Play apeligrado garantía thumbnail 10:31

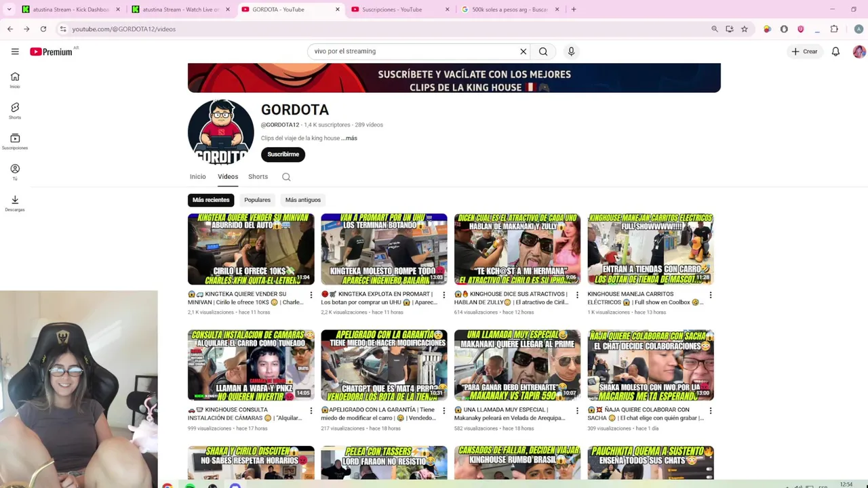click(x=384, y=365)
